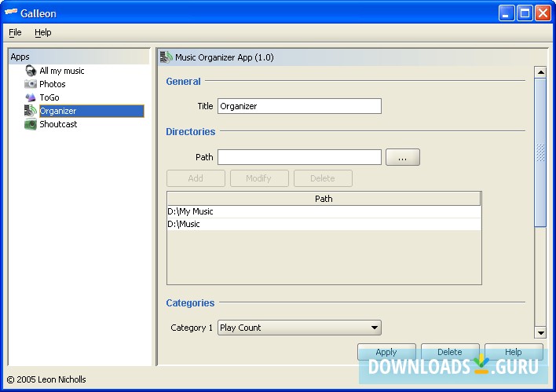Click the Photos camera icon
Image resolution: width=556 pixels, height=392 pixels.
31,84
